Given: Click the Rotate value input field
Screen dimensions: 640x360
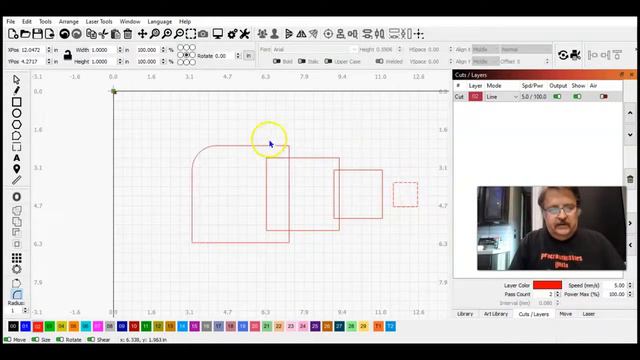Looking at the screenshot, I should (224, 56).
